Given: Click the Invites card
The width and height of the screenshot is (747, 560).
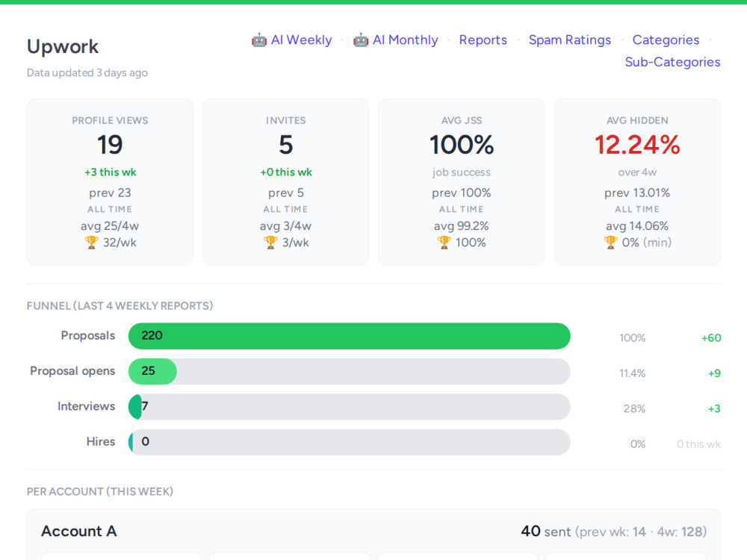Looking at the screenshot, I should pyautogui.click(x=286, y=182).
